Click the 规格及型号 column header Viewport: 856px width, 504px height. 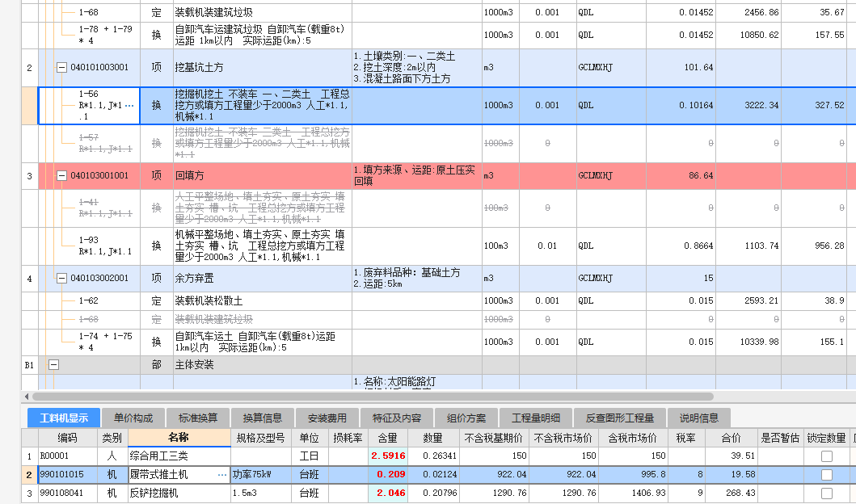pos(260,438)
